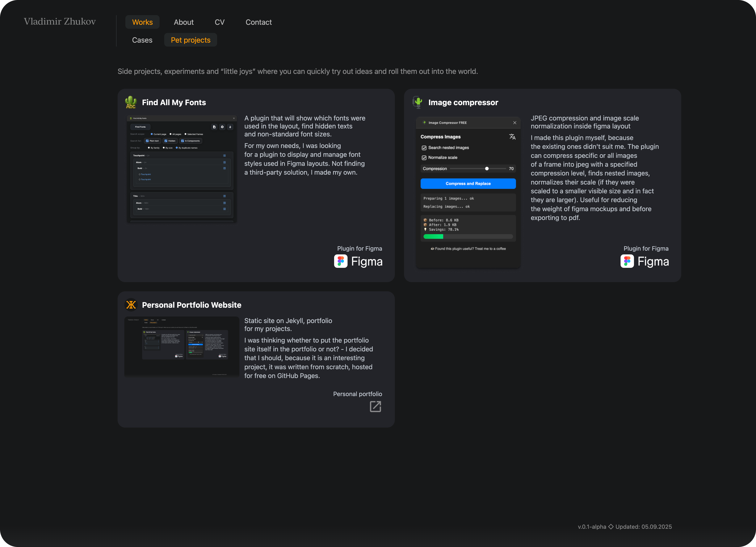
Task: Switch to the Cases sub-tab
Action: (x=142, y=40)
